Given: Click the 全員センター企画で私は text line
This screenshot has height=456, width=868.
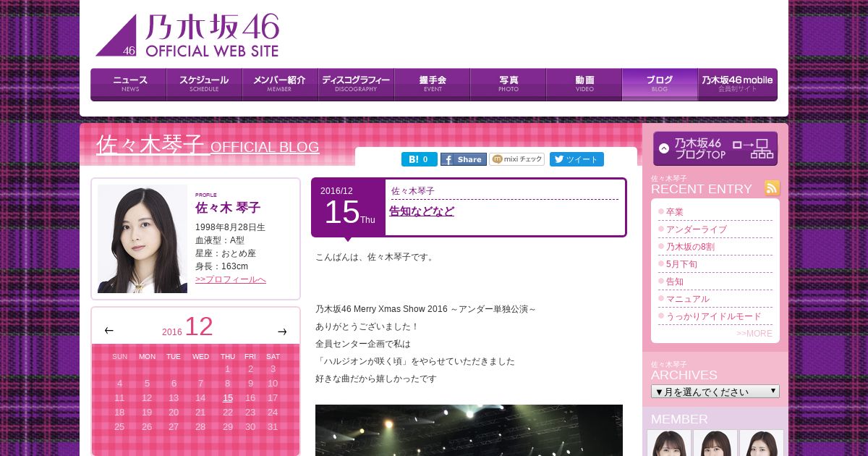Looking at the screenshot, I should click(363, 344).
